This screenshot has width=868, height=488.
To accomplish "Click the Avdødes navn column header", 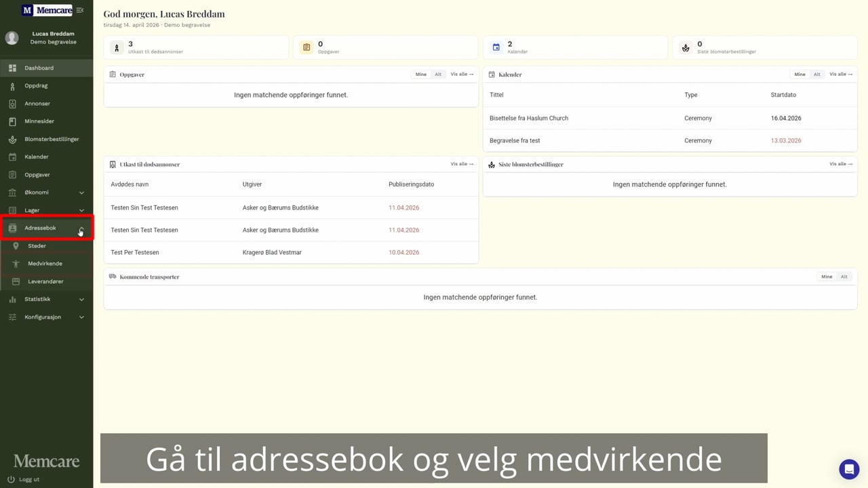I will [x=130, y=184].
